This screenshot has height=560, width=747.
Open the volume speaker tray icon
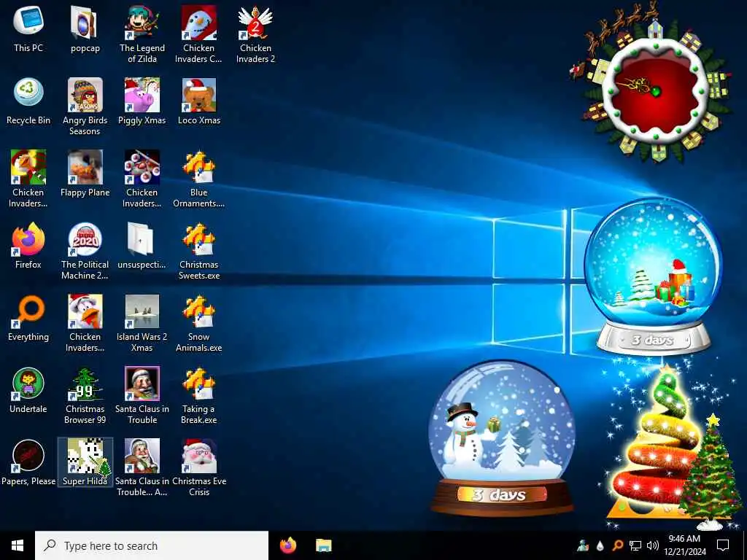click(x=653, y=545)
